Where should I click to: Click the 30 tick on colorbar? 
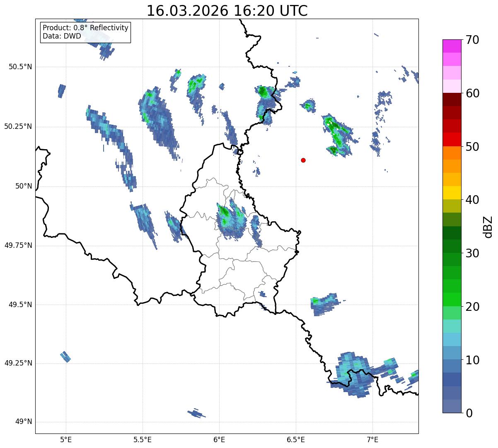click(472, 253)
